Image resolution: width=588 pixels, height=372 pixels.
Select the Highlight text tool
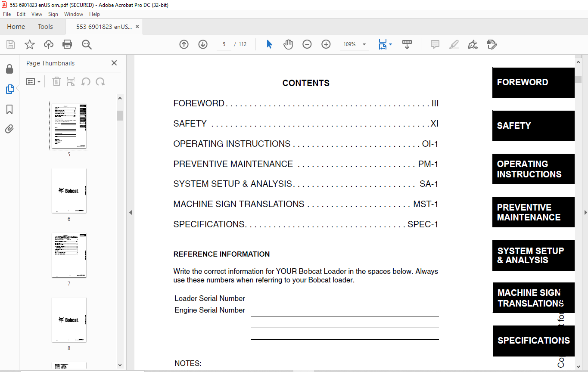(454, 44)
